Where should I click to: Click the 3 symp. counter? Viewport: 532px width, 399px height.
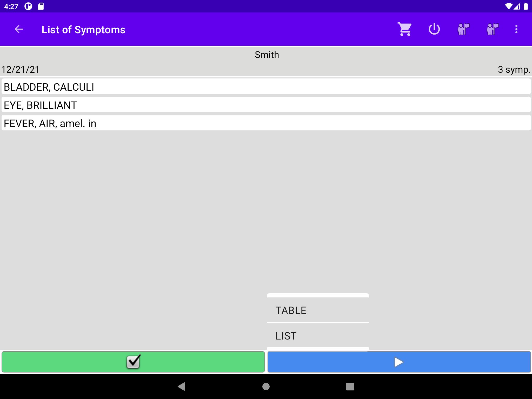pos(514,70)
